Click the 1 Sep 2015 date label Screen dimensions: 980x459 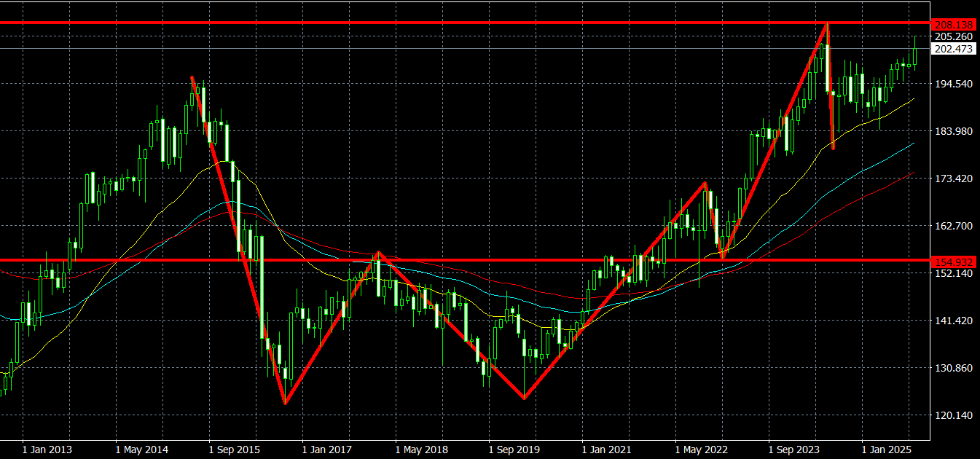(x=235, y=450)
